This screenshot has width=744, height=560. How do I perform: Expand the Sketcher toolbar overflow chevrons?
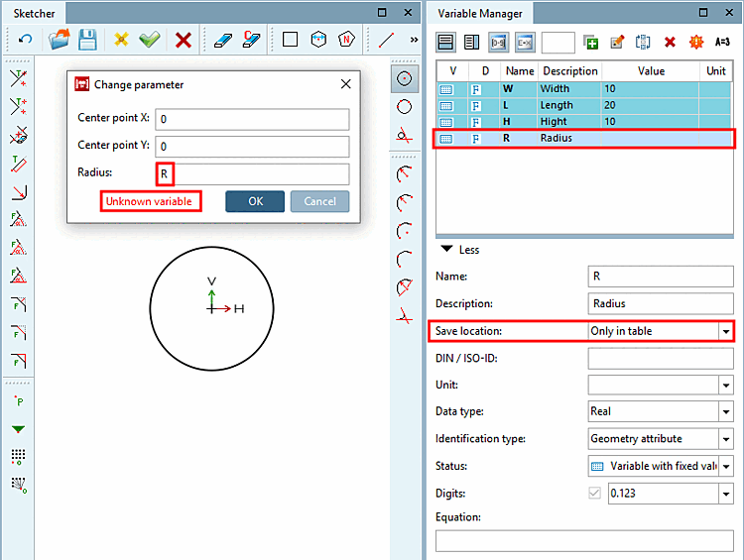415,40
